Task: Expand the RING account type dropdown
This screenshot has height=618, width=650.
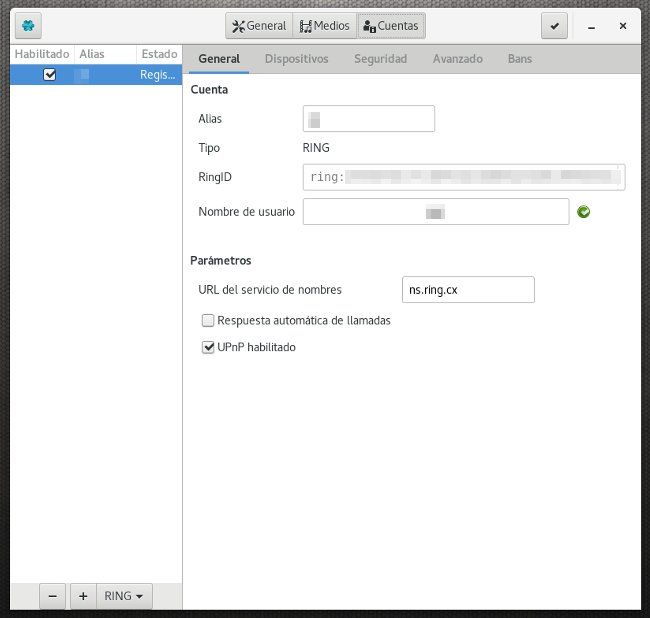Action: pyautogui.click(x=124, y=596)
